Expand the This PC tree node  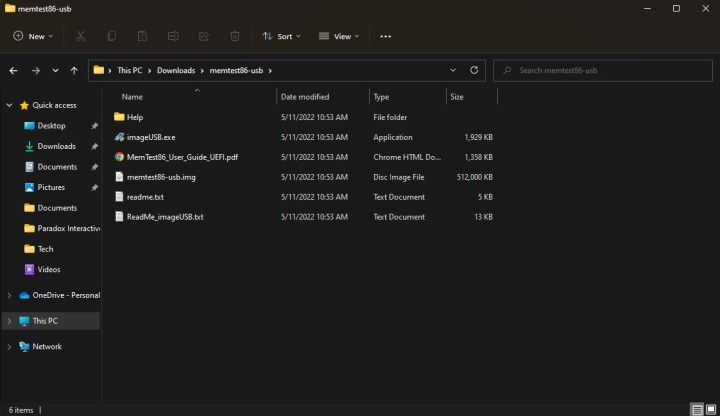coord(10,321)
